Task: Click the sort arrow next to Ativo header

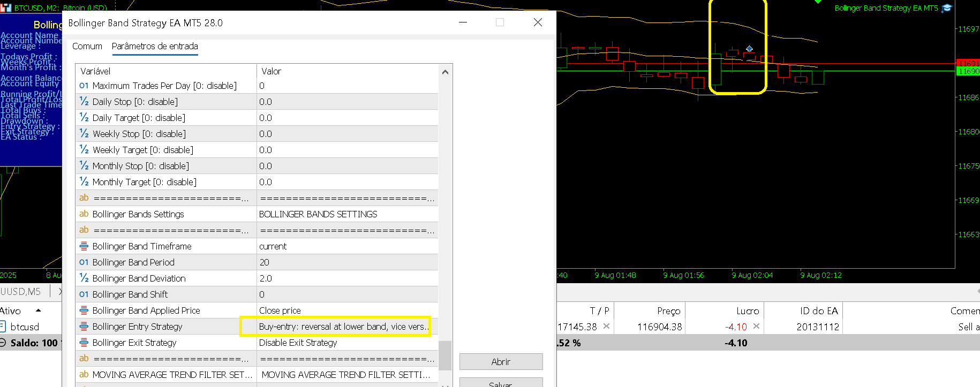Action: 39,310
